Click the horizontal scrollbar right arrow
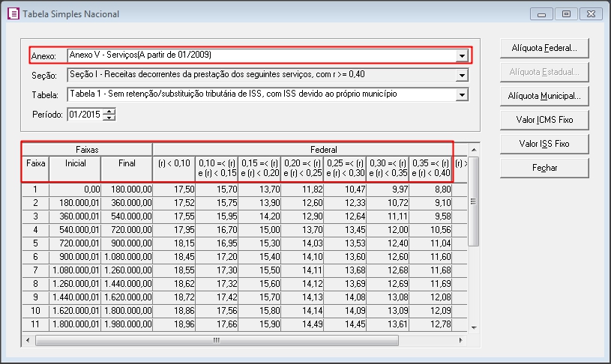This screenshot has width=611, height=364. pyautogui.click(x=460, y=340)
